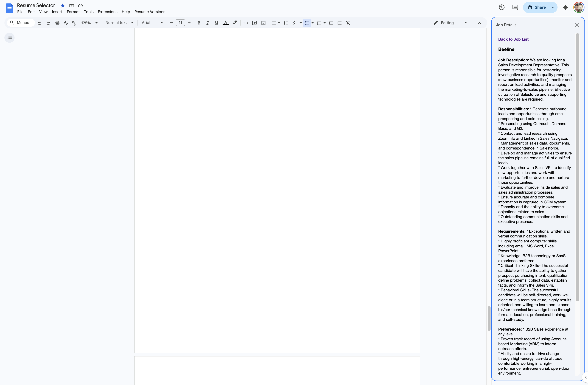
Task: Increase font size with plus
Action: (x=189, y=23)
